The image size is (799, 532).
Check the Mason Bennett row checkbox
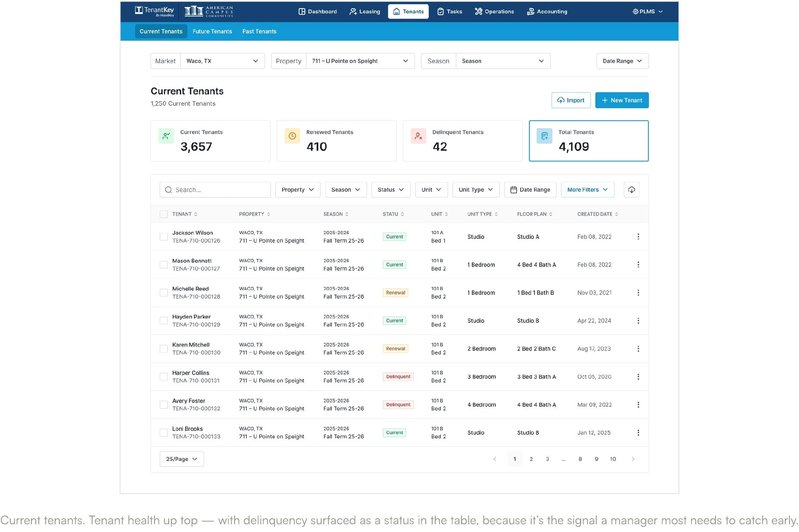pos(164,265)
